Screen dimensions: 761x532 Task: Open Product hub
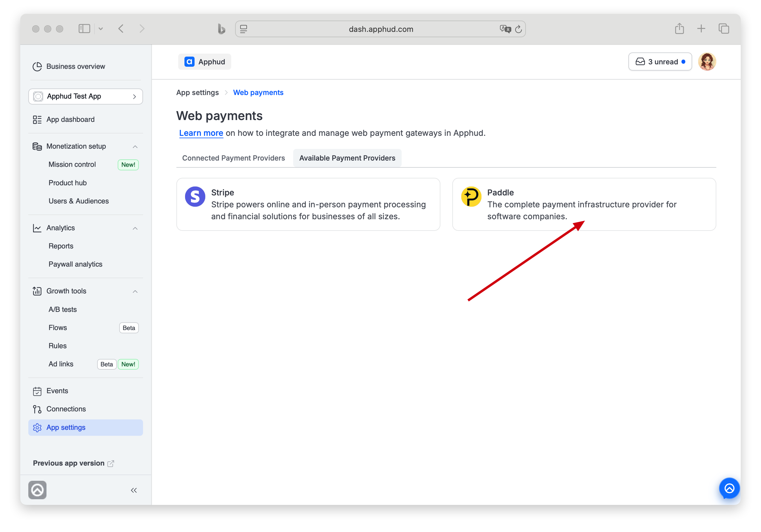coord(68,183)
